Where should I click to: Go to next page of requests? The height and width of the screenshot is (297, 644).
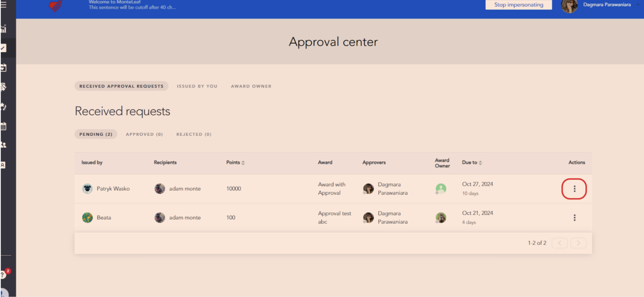578,243
